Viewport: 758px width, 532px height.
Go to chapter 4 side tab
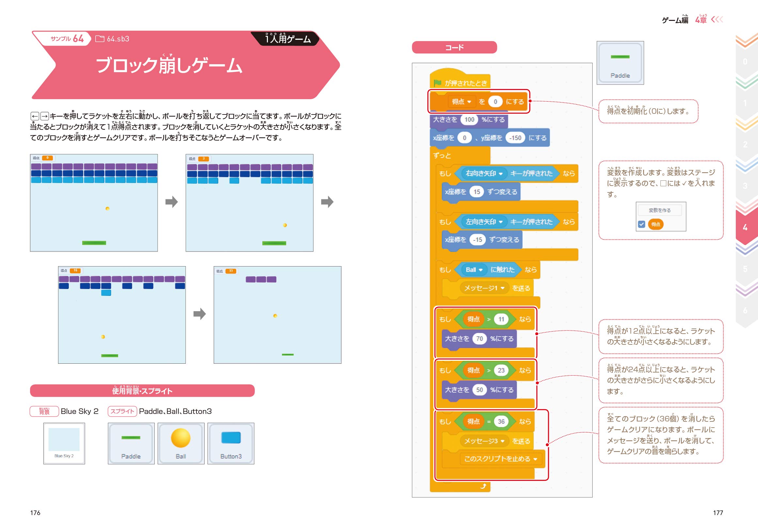point(745,227)
